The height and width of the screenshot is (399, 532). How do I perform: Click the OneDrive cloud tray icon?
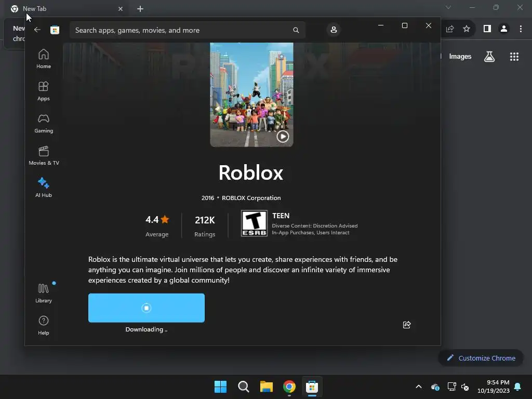pos(435,387)
